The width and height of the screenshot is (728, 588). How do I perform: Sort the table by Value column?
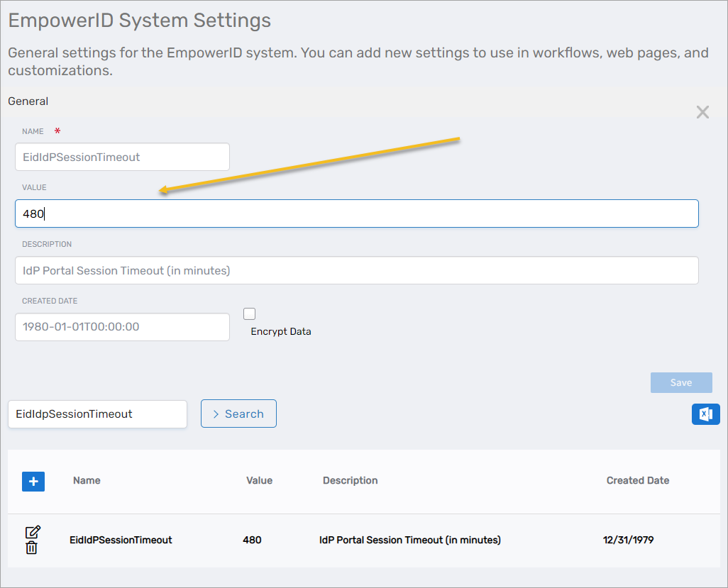[259, 480]
